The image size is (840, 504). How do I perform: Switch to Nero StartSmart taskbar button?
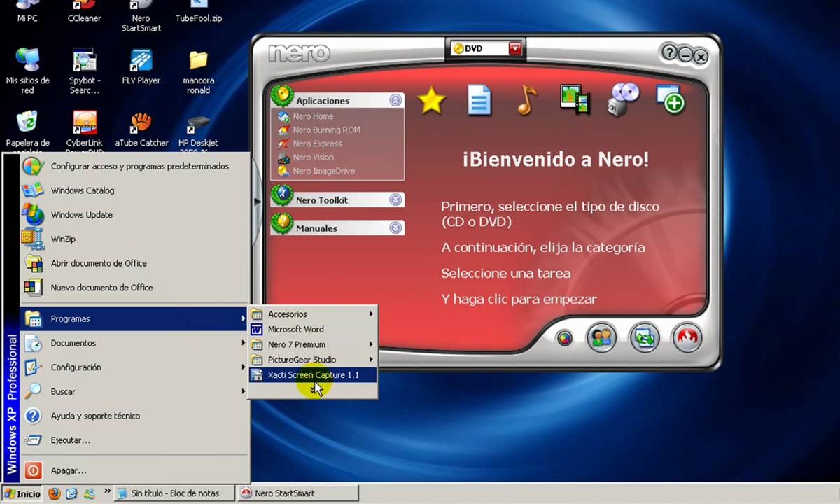pyautogui.click(x=298, y=493)
